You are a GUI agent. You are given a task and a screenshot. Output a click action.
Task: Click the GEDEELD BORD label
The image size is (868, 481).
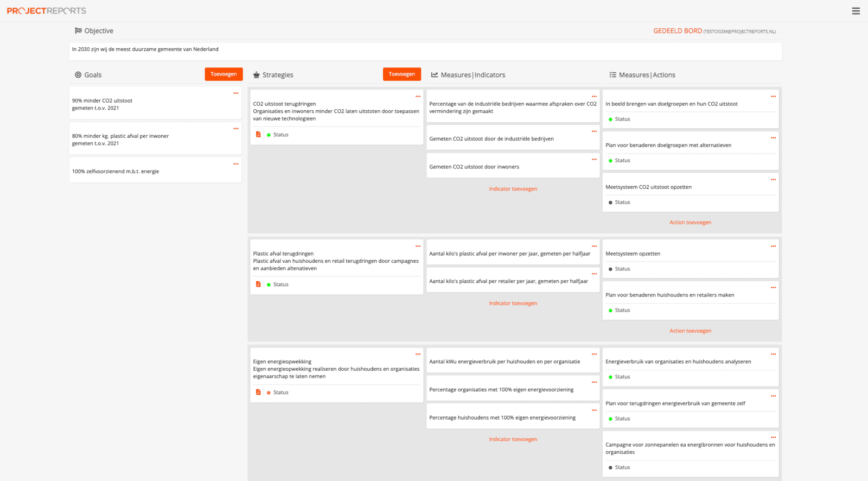point(678,31)
